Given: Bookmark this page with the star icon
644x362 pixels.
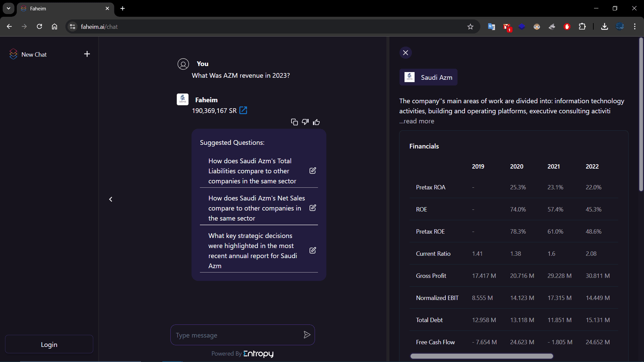Looking at the screenshot, I should click(x=470, y=27).
